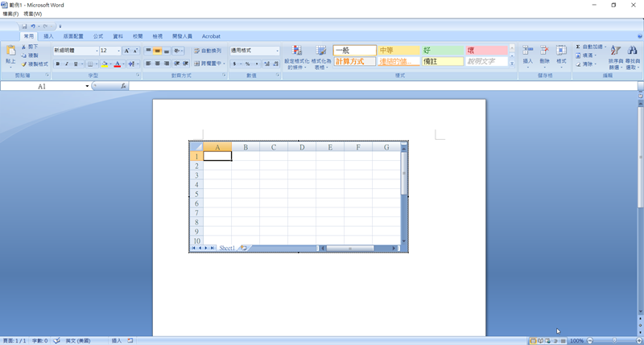Open the font name dropdown (新細明體)
Image resolution: width=644 pixels, height=345 pixels.
[x=97, y=51]
